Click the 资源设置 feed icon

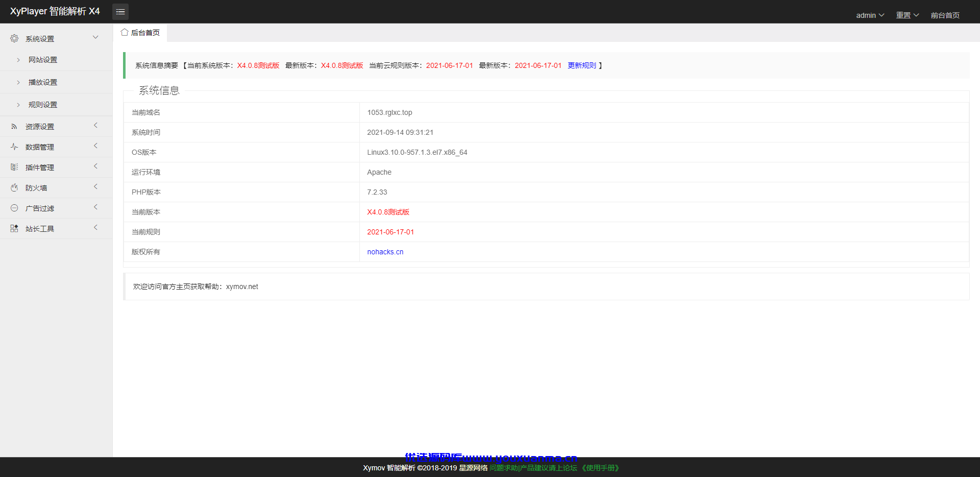click(14, 127)
